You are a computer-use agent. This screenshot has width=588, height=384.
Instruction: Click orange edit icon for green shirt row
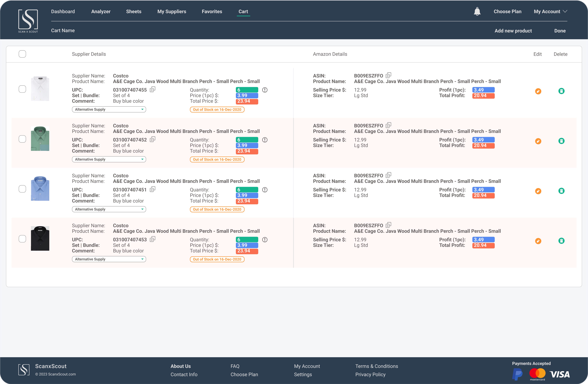[538, 141]
